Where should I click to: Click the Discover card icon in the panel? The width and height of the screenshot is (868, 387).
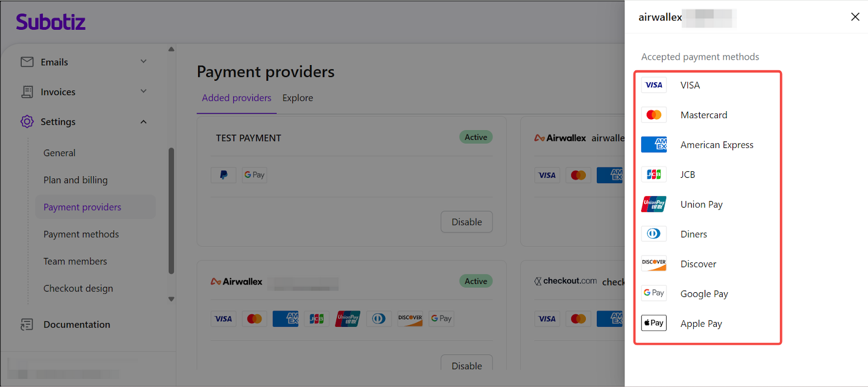point(654,263)
